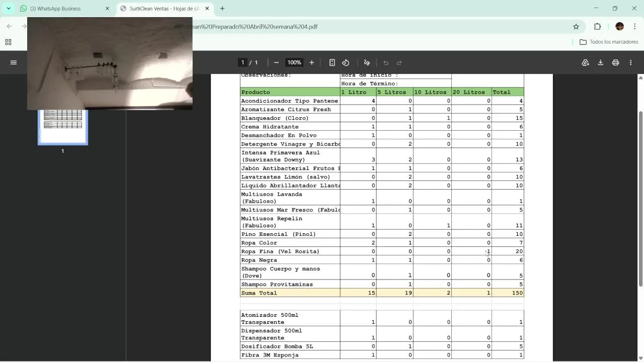Open a new browser tab

(222, 9)
